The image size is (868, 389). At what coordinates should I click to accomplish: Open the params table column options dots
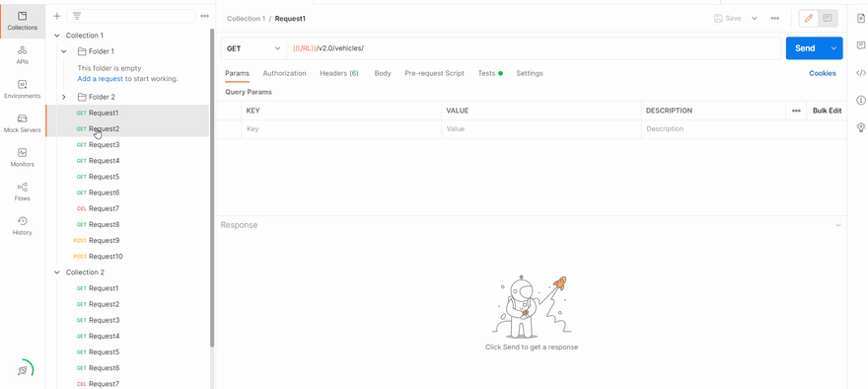796,111
